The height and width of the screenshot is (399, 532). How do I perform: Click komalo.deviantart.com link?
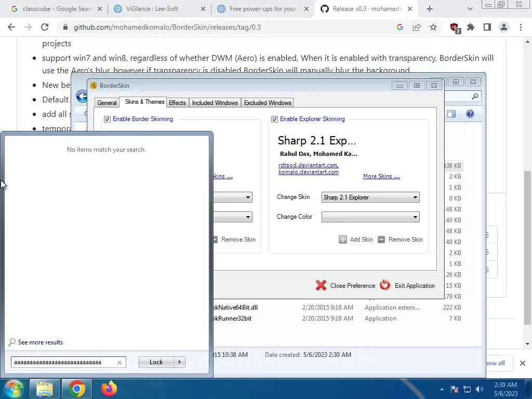pyautogui.click(x=309, y=172)
